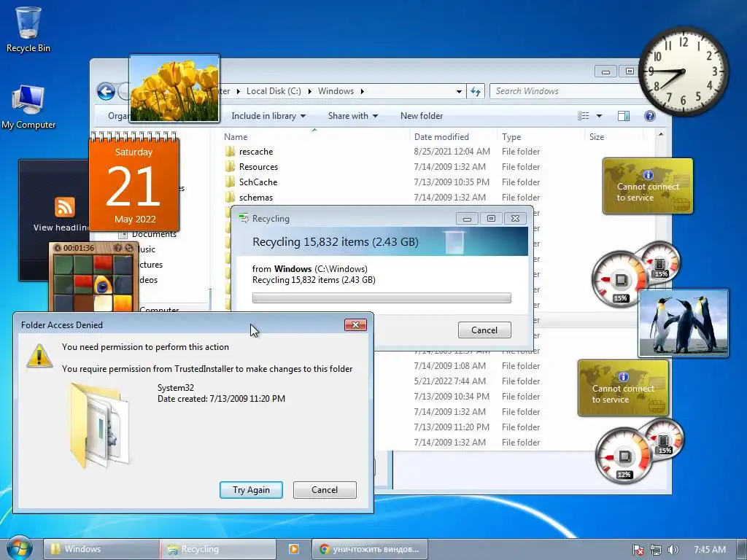Open the Include in library dropdown
The height and width of the screenshot is (560, 747).
(268, 116)
